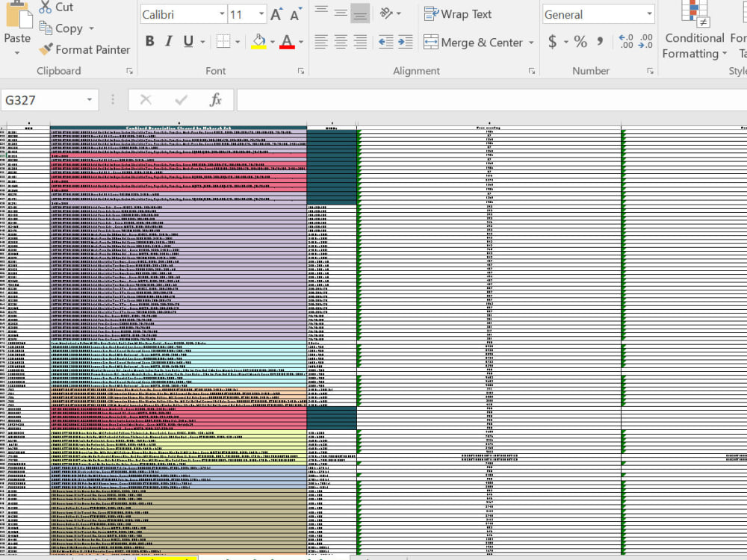Open the Paste options dropdown arrow
This screenshot has height=560, width=747.
pyautogui.click(x=17, y=52)
